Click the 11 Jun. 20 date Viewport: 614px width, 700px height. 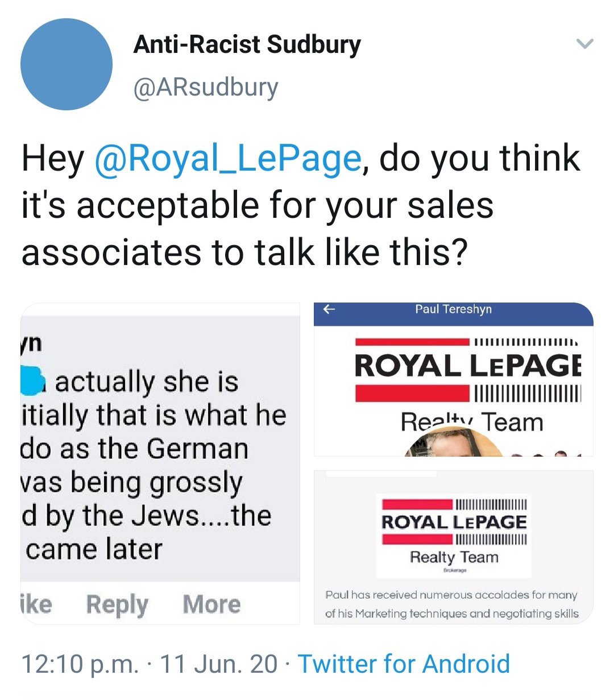point(219,664)
